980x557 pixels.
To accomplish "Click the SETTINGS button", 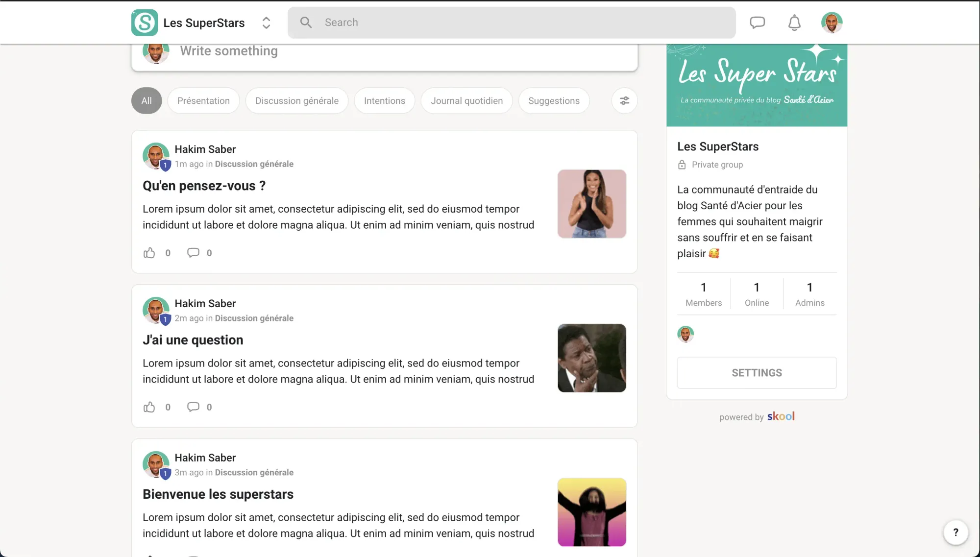I will pos(757,373).
